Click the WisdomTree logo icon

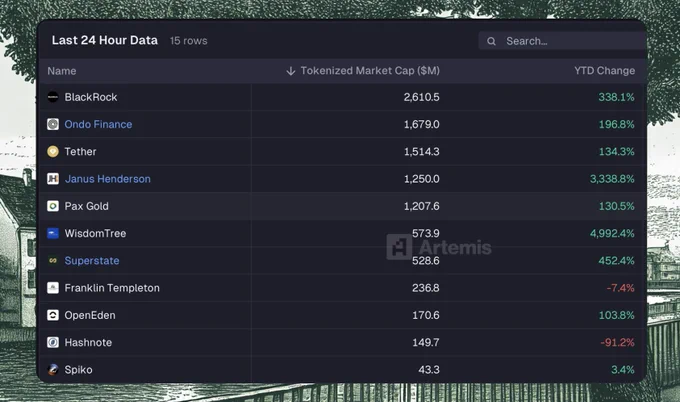pyautogui.click(x=53, y=233)
